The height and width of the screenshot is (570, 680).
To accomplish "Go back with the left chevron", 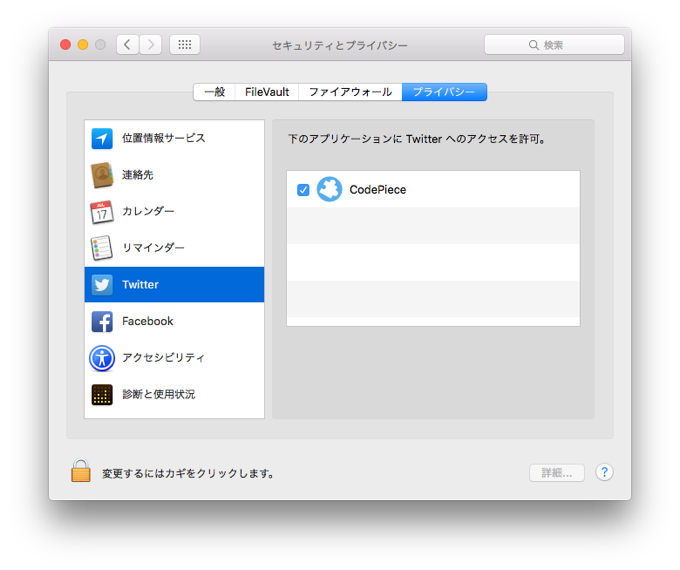I will [128, 45].
